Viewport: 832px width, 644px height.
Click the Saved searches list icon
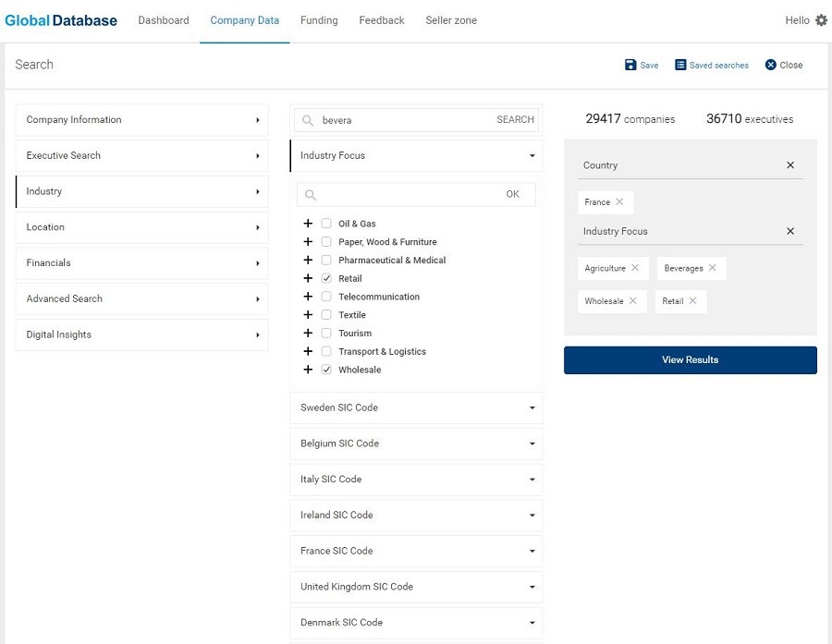point(679,65)
